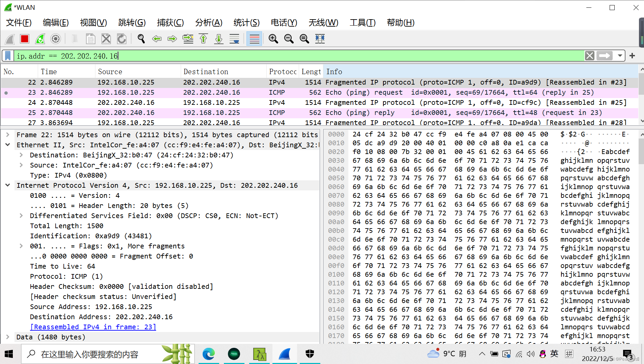Find a packet with the magnifier icon
This screenshot has width=644, height=364.
(x=141, y=39)
